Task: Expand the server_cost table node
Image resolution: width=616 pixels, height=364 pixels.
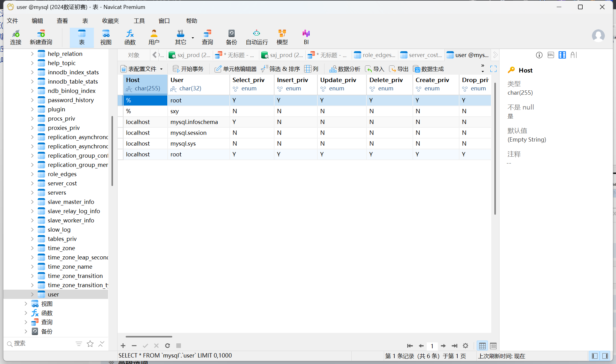Action: pos(32,183)
